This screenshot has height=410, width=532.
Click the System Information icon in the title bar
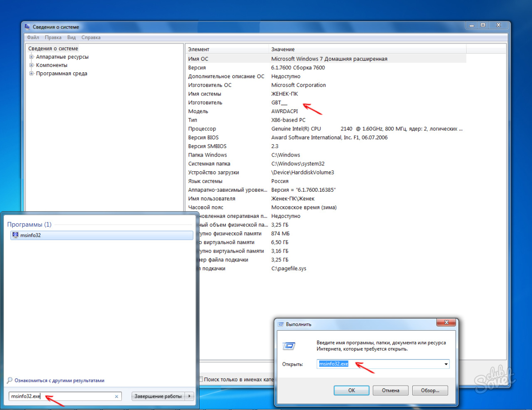point(27,27)
